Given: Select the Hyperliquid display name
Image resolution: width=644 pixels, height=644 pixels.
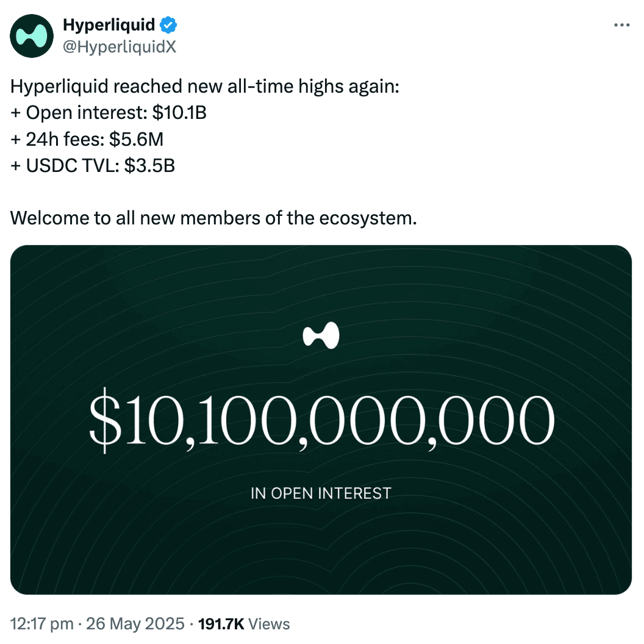Looking at the screenshot, I should [109, 25].
